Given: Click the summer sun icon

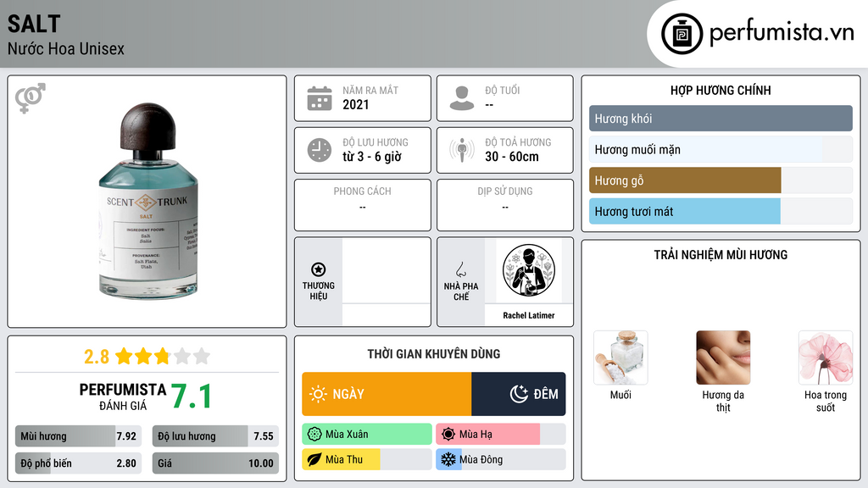Looking at the screenshot, I should (x=448, y=435).
